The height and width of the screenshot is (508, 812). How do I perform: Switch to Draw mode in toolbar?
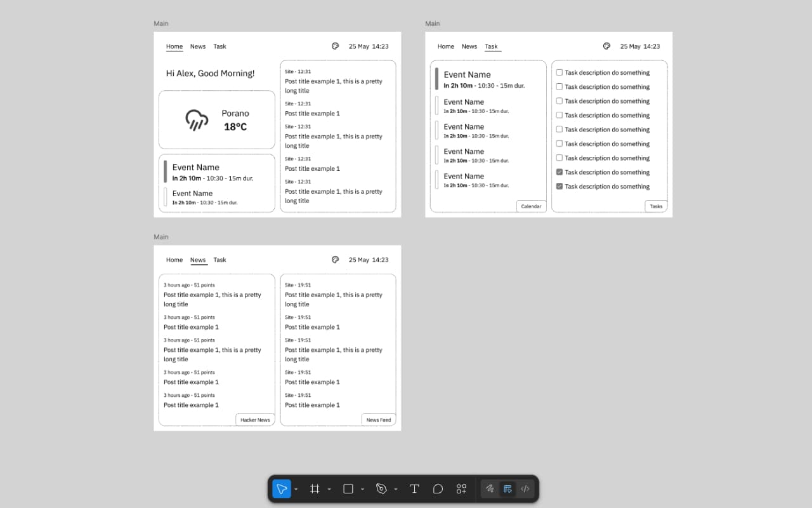pos(490,489)
